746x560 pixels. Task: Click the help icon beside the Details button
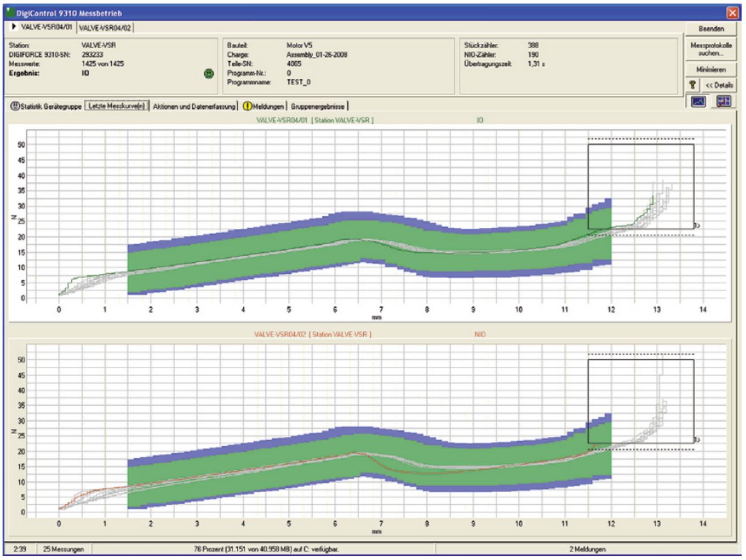(x=692, y=85)
